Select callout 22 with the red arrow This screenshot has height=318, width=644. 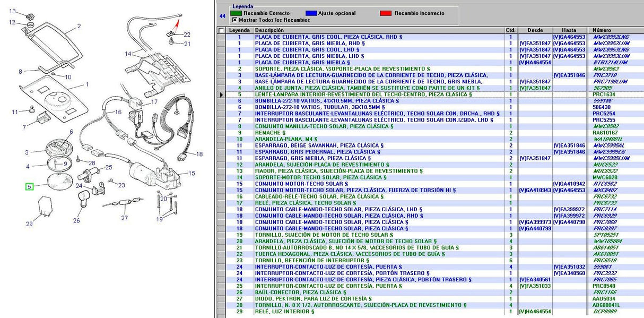(x=187, y=35)
